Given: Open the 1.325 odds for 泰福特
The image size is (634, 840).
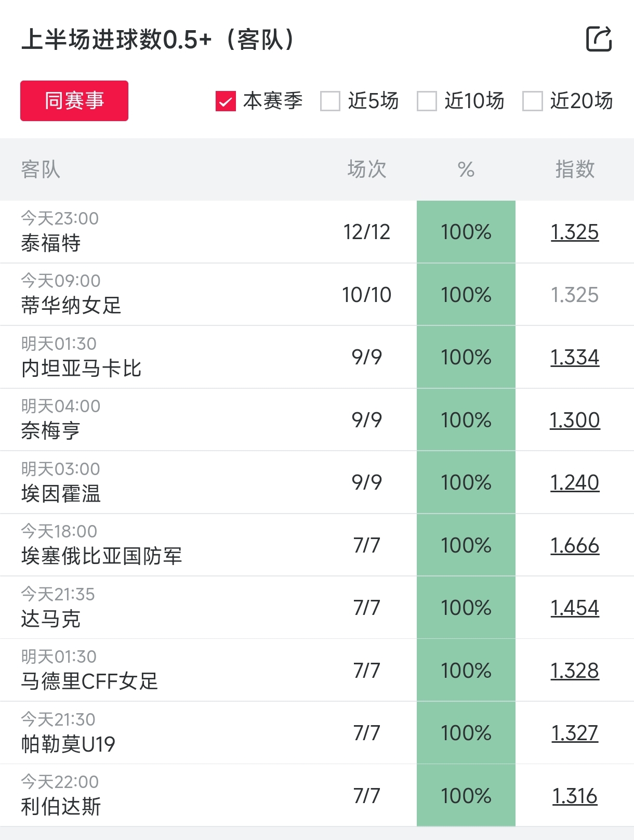Looking at the screenshot, I should click(x=575, y=232).
